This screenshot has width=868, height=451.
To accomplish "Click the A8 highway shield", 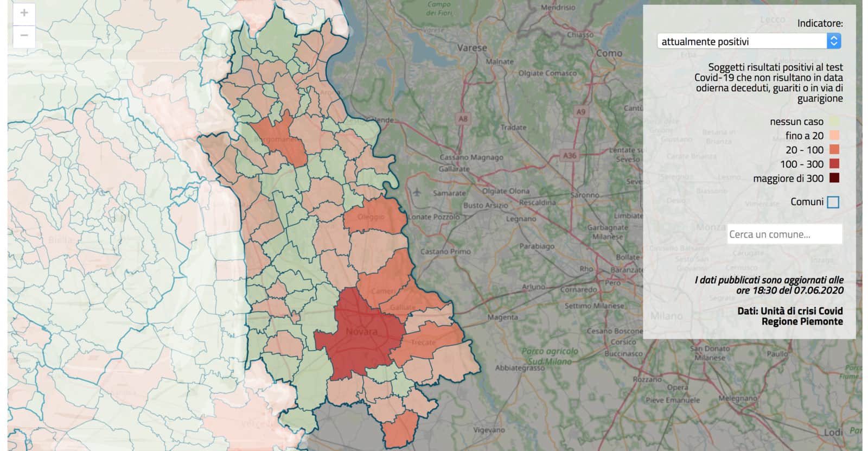I will coord(462,118).
